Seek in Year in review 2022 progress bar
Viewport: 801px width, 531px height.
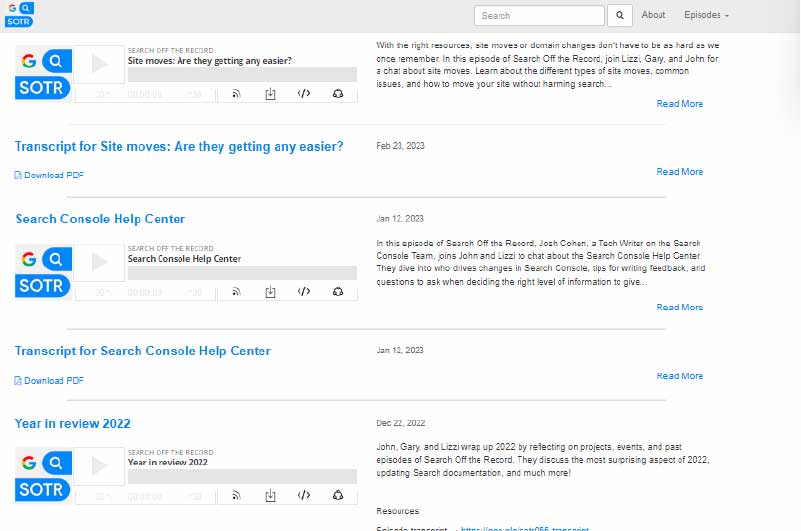coord(242,476)
